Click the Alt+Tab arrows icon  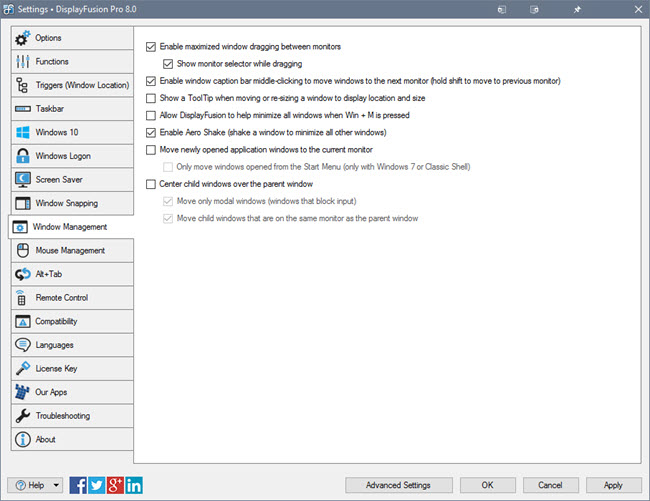tap(23, 274)
